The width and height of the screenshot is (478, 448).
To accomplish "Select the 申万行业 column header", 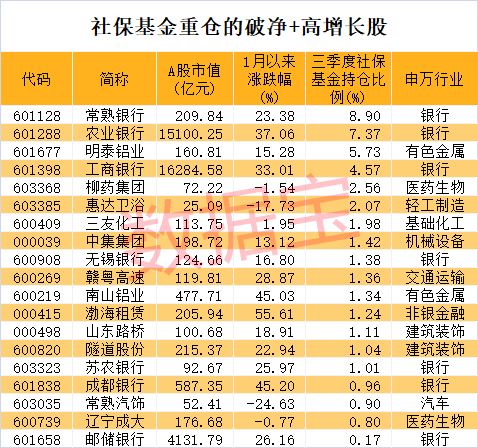I will click(434, 79).
